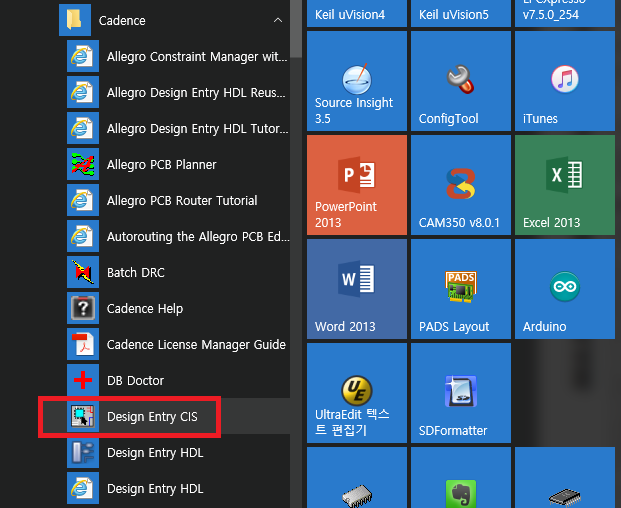The height and width of the screenshot is (508, 621).
Task: Open iTunes tile
Action: pos(565,81)
